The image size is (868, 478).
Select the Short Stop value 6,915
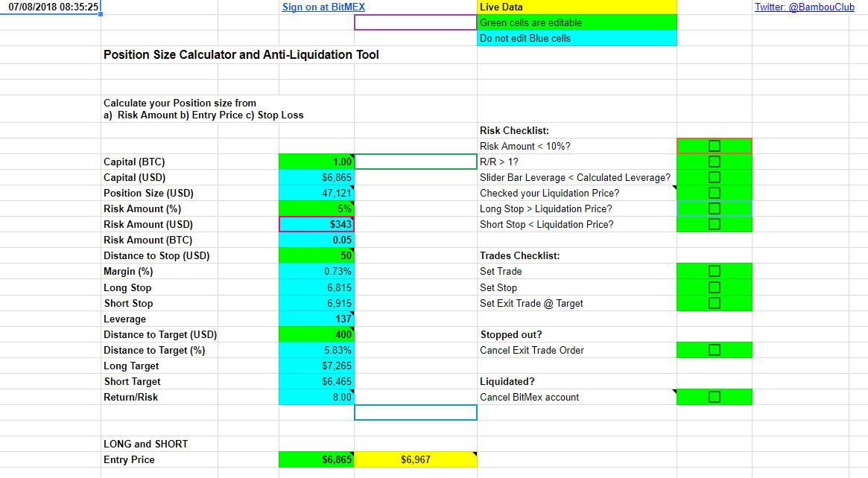316,303
